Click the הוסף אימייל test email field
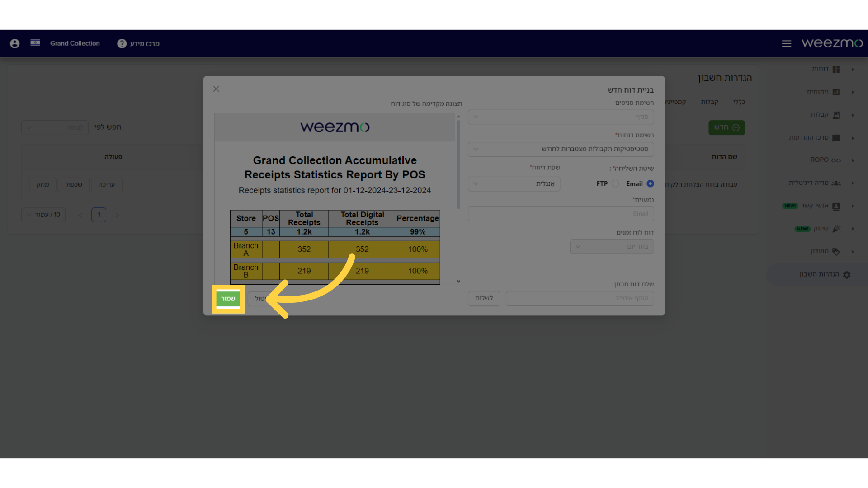868x488 pixels. coord(580,298)
